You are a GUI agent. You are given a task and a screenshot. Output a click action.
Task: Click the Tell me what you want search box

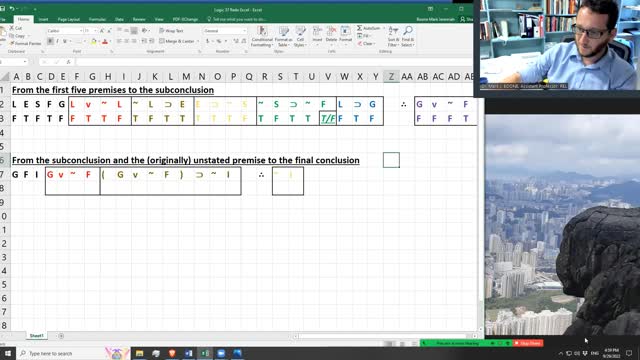(x=238, y=19)
